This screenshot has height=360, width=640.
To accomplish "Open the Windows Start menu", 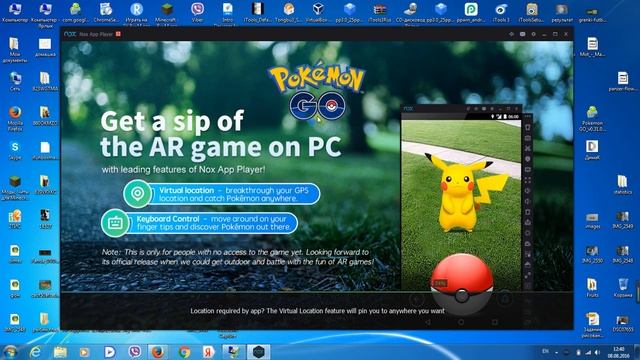I will pyautogui.click(x=11, y=352).
